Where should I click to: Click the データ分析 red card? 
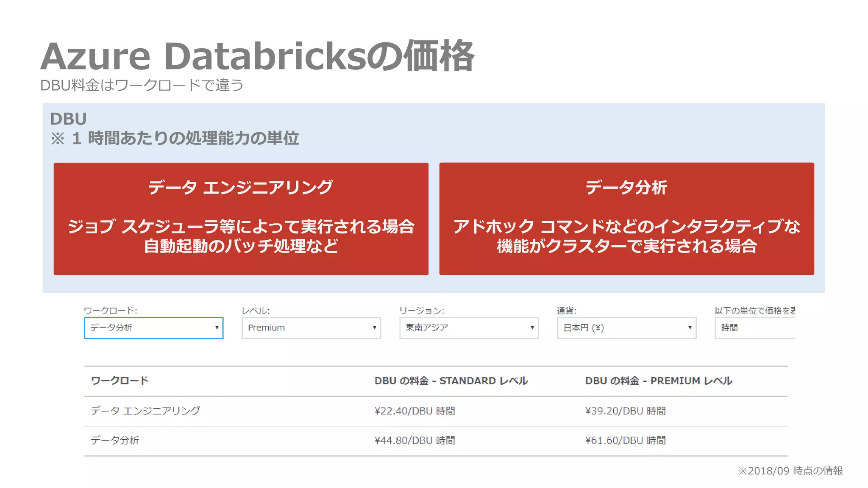pos(626,219)
